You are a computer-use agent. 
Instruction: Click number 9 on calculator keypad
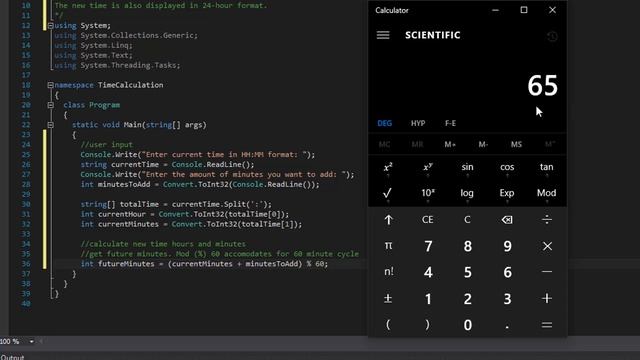click(x=507, y=246)
